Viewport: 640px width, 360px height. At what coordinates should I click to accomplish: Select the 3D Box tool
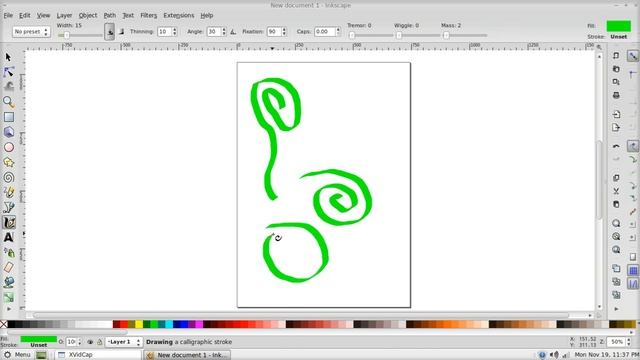[x=9, y=132]
